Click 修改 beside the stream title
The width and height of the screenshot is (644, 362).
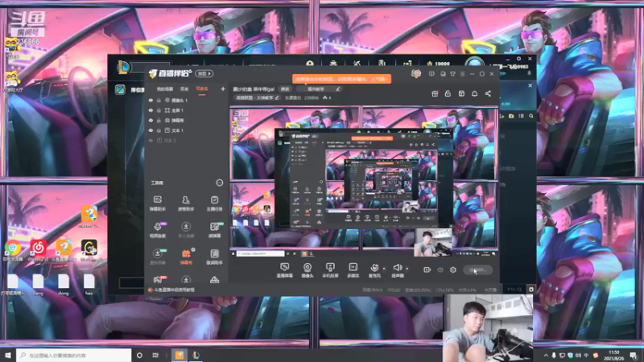pyautogui.click(x=285, y=88)
